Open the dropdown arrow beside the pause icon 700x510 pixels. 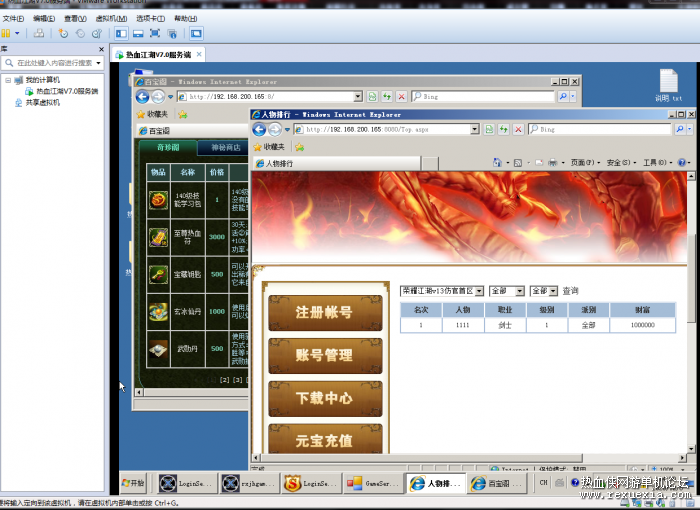[x=17, y=33]
